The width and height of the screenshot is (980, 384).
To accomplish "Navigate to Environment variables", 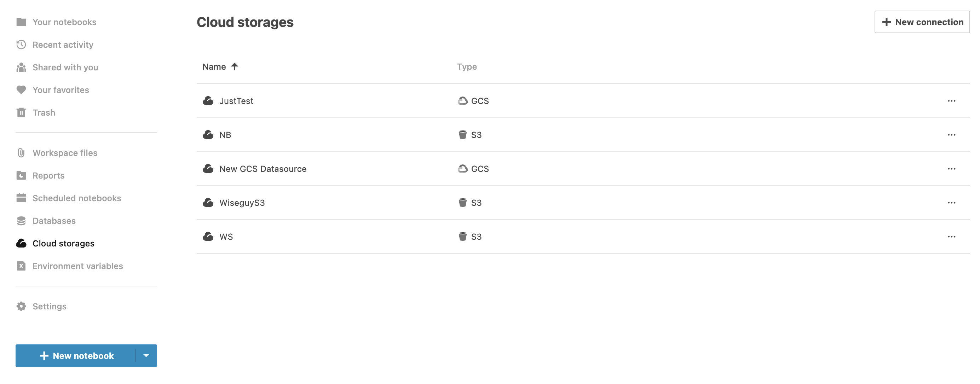I will click(x=77, y=266).
